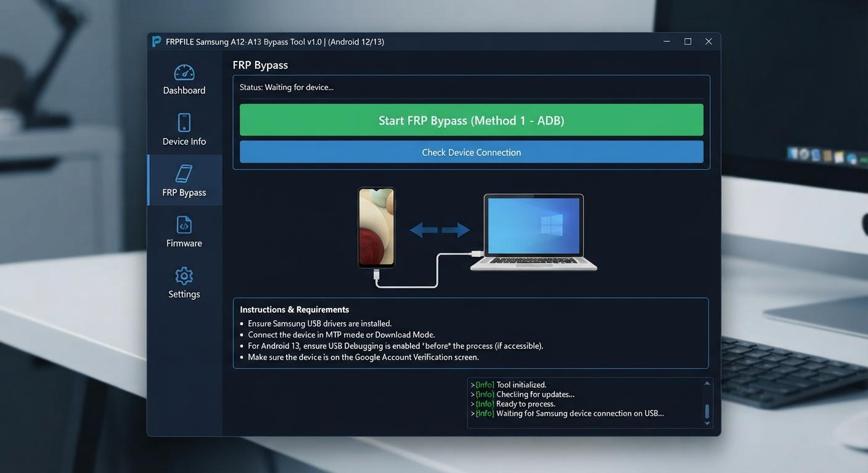The width and height of the screenshot is (868, 473).
Task: Click the log scrollbar down arrow
Action: [707, 423]
